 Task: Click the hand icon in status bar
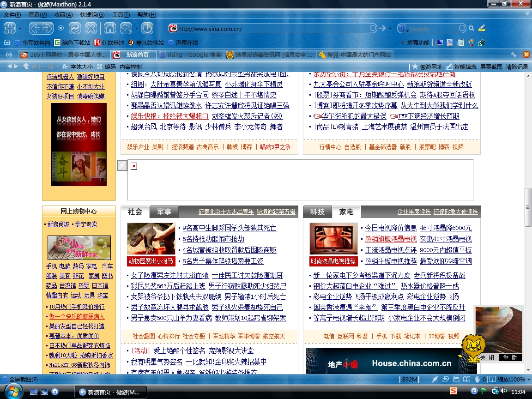[477, 379]
